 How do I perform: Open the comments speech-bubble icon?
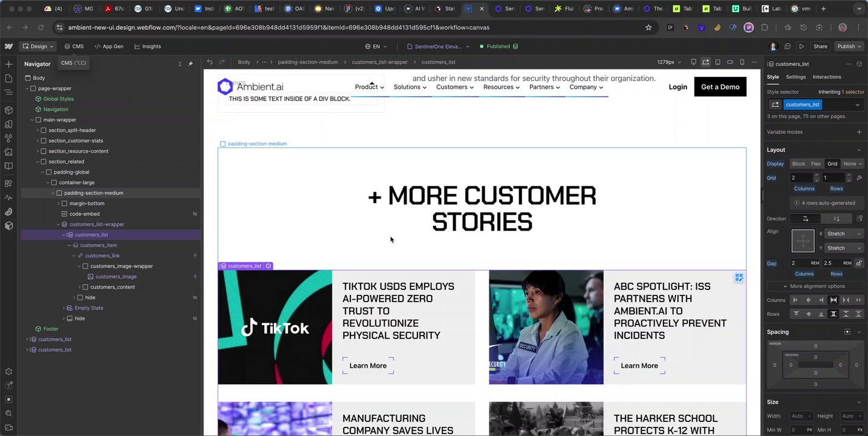(788, 46)
